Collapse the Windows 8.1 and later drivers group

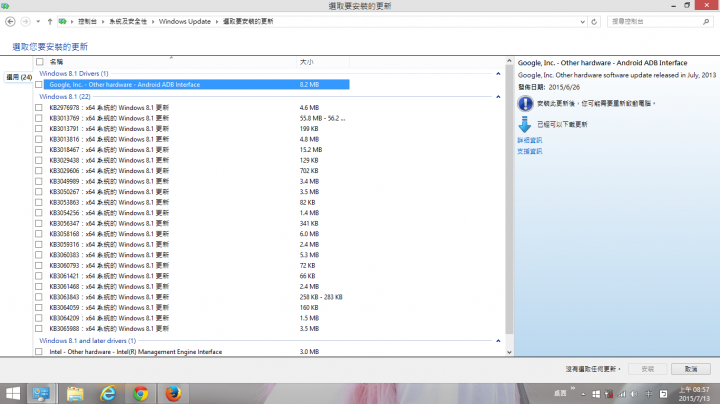498,341
